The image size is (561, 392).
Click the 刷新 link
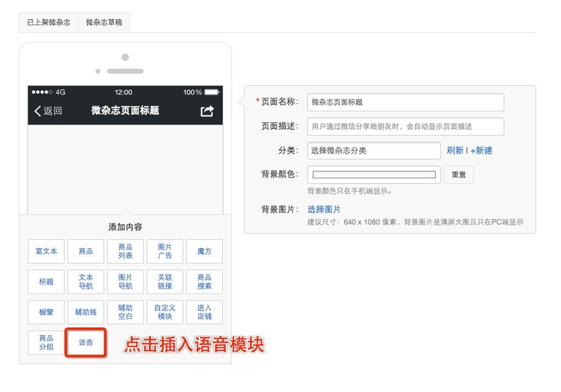[455, 151]
